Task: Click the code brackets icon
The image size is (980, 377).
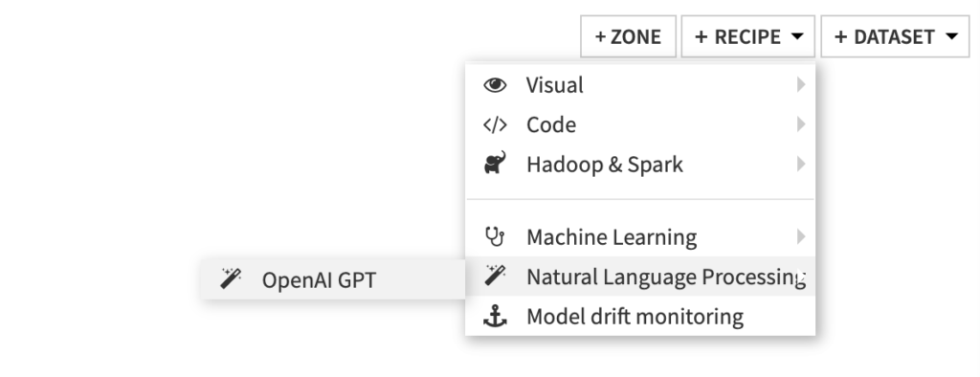Action: (495, 125)
